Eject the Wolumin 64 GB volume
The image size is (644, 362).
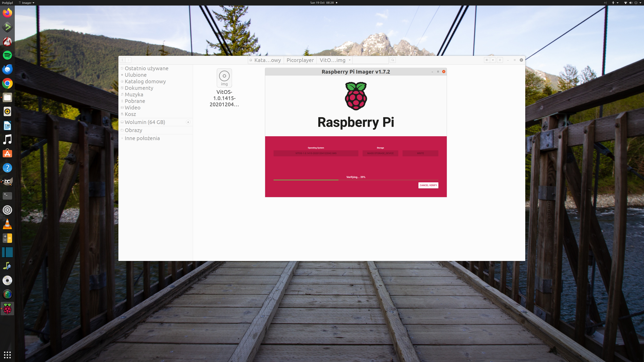click(x=188, y=122)
